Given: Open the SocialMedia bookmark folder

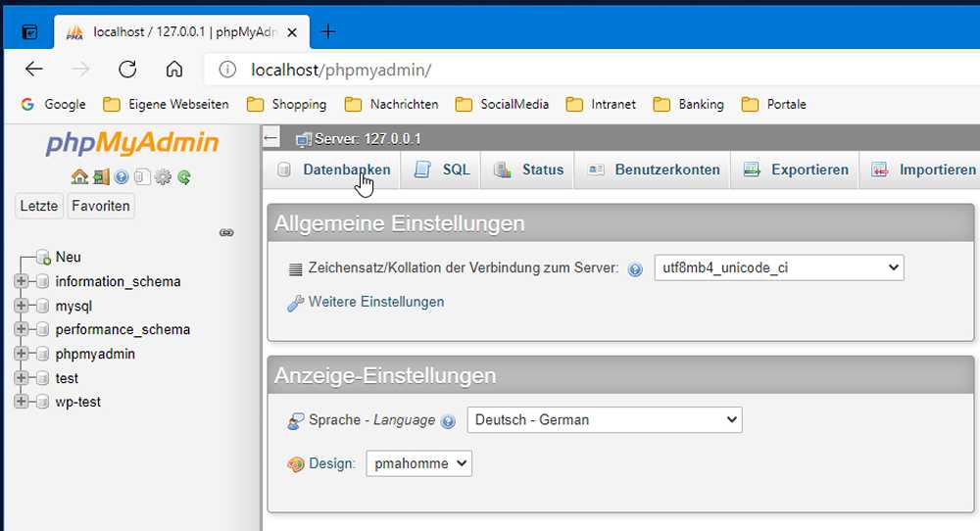Looking at the screenshot, I should coord(502,104).
